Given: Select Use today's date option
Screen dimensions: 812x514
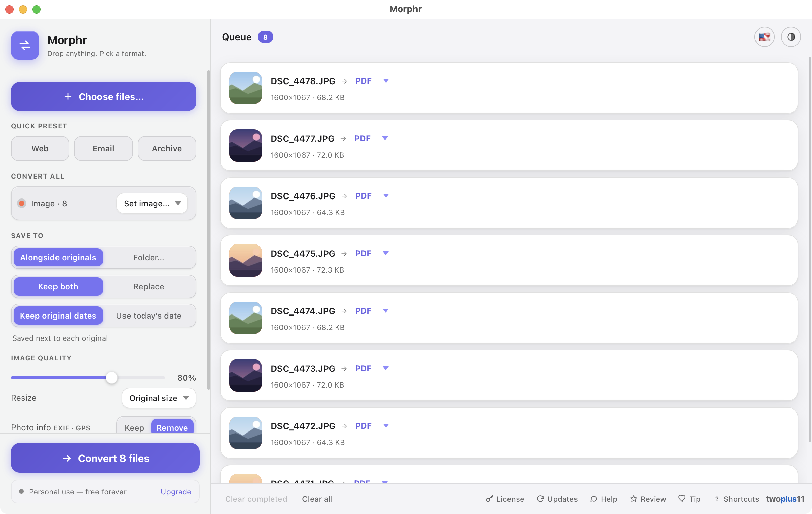Looking at the screenshot, I should (x=149, y=316).
